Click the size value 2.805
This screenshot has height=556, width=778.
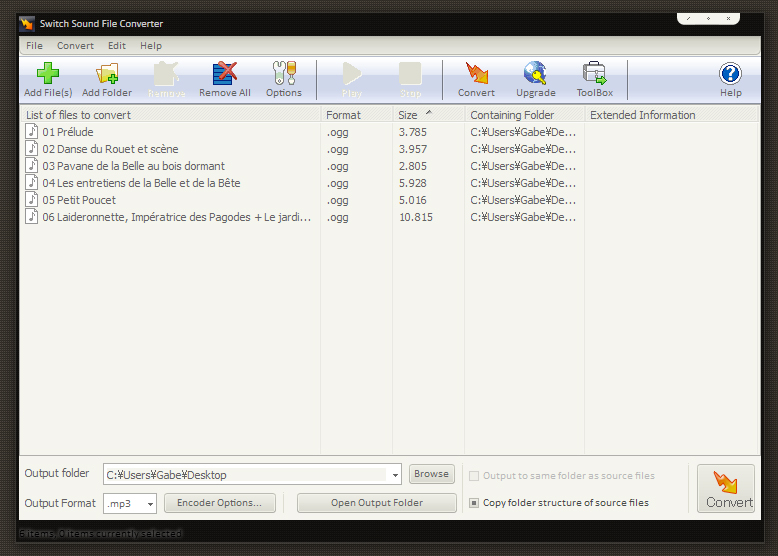coord(413,166)
